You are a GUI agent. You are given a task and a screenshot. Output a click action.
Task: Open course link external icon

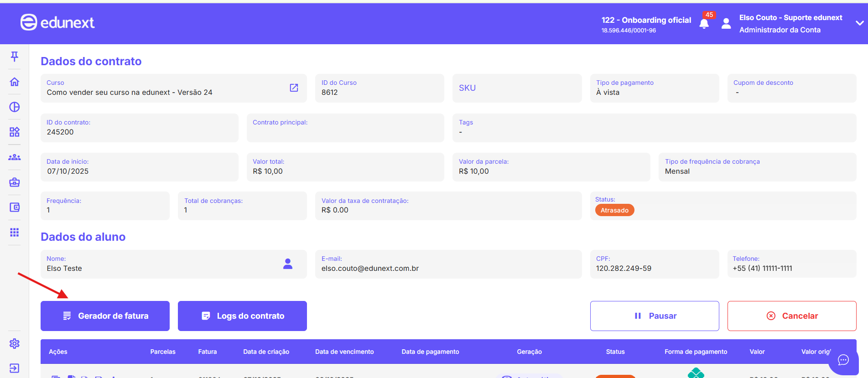click(x=294, y=88)
